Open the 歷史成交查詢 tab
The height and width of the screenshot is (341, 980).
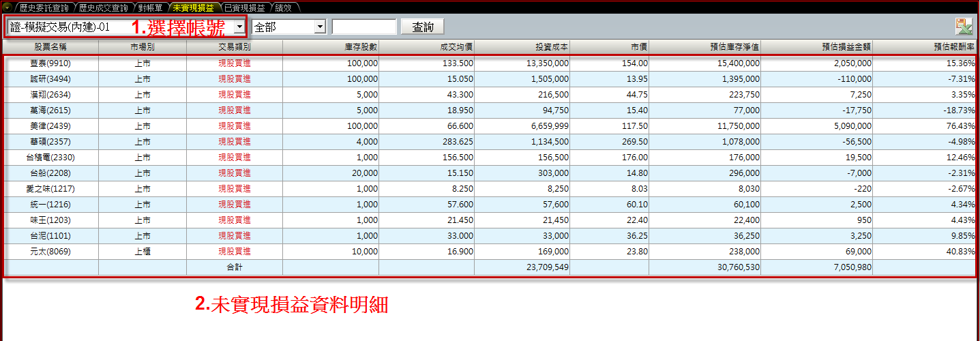tap(102, 8)
